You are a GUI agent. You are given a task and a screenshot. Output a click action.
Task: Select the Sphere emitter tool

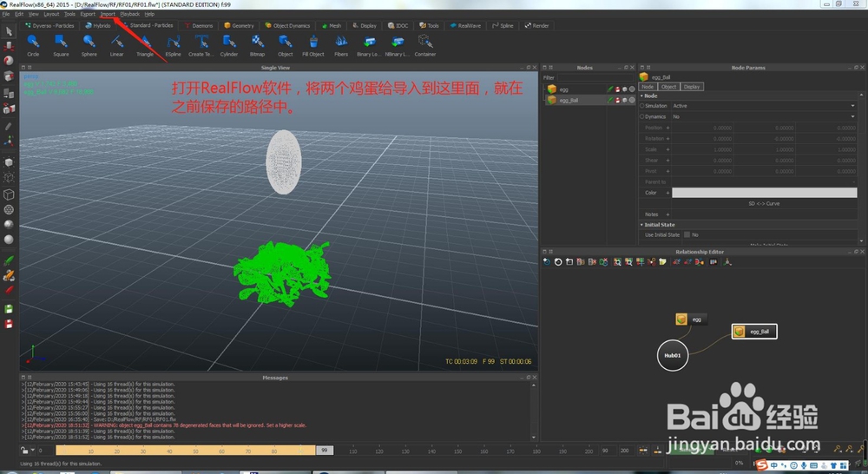89,45
